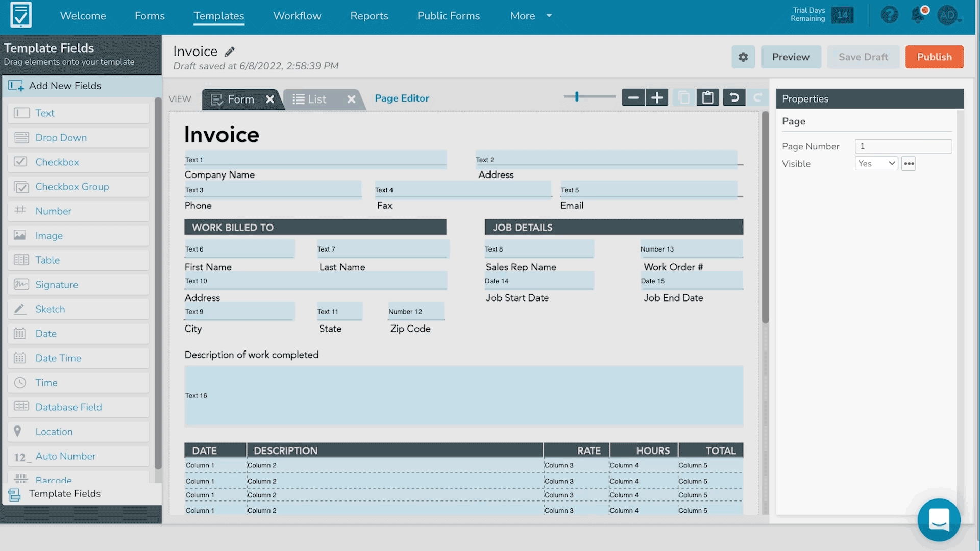Select the Location field element
This screenshot has width=980, height=551.
(x=78, y=432)
